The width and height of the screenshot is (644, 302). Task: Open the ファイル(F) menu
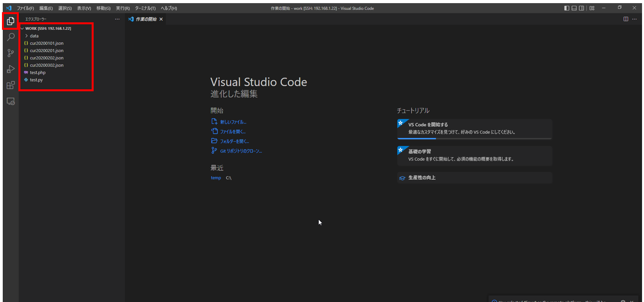(x=25, y=8)
